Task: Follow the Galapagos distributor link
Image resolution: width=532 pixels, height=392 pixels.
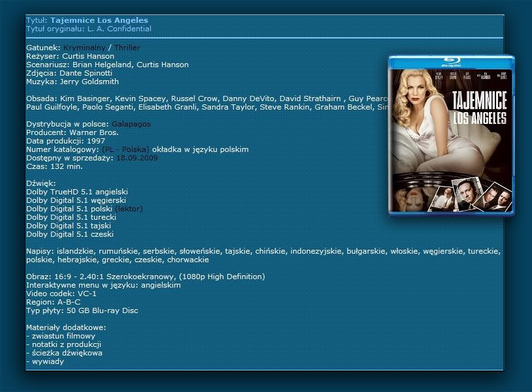Action: click(x=131, y=124)
